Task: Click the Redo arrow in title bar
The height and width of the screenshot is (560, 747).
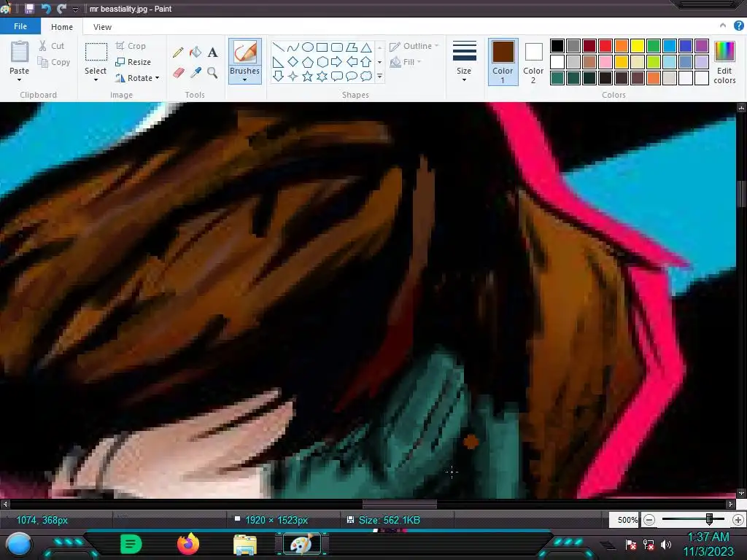Action: [x=61, y=9]
